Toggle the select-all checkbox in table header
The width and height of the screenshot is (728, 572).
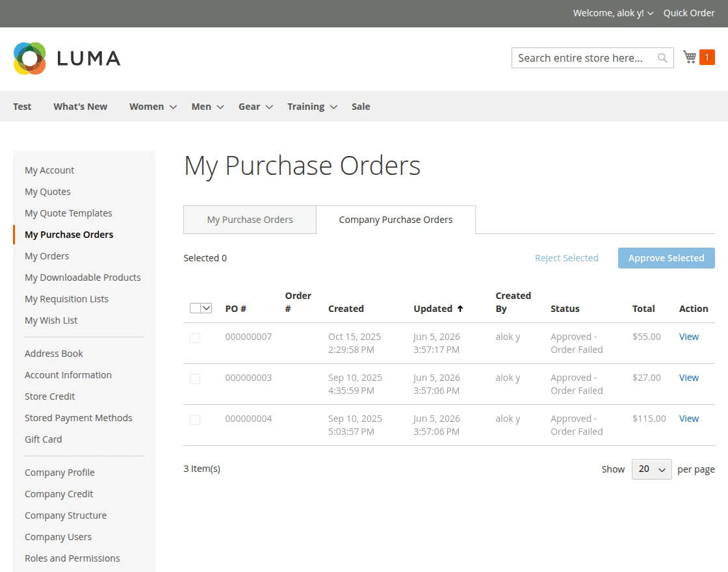[195, 308]
